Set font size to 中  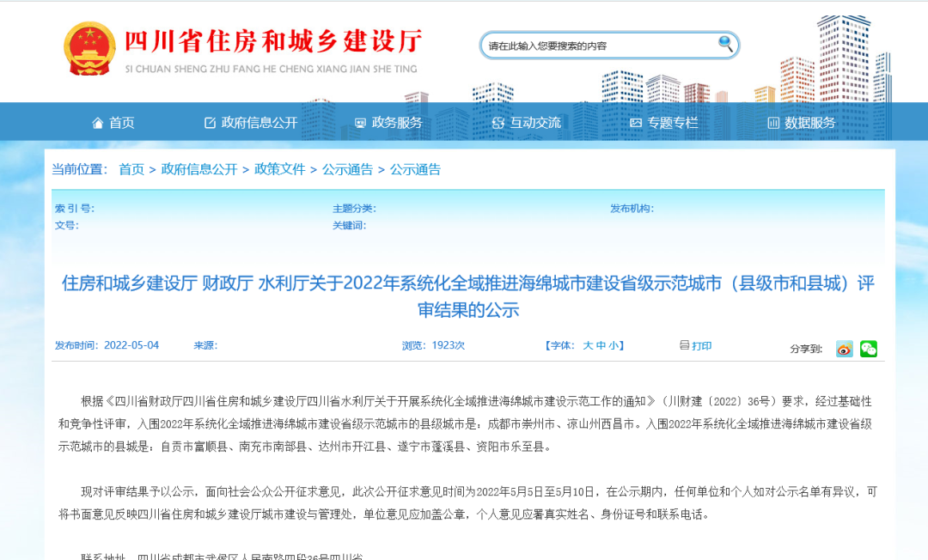point(601,345)
